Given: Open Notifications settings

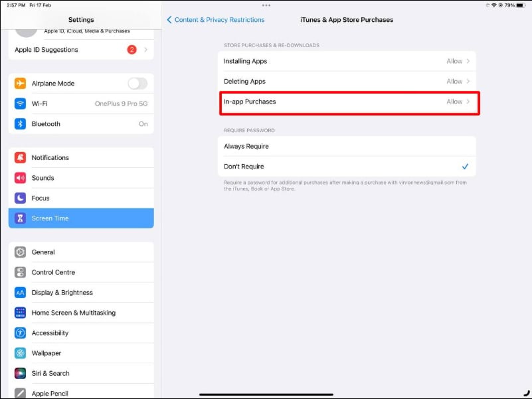Looking at the screenshot, I should [x=81, y=157].
